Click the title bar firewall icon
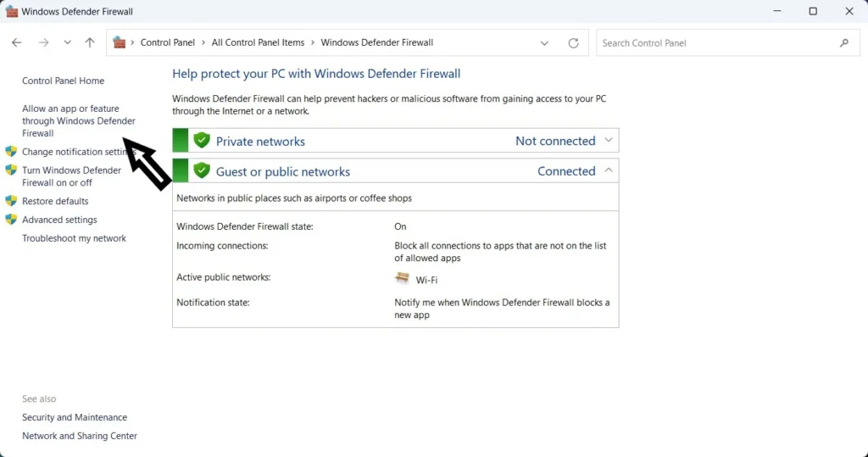Image resolution: width=868 pixels, height=457 pixels. 12,11
